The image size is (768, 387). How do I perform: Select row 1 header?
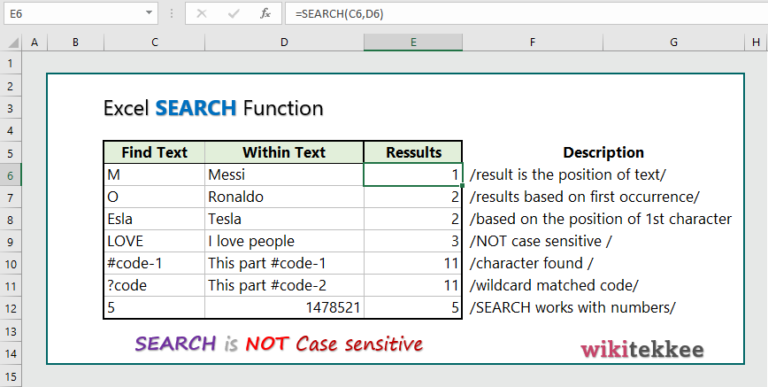(x=11, y=63)
